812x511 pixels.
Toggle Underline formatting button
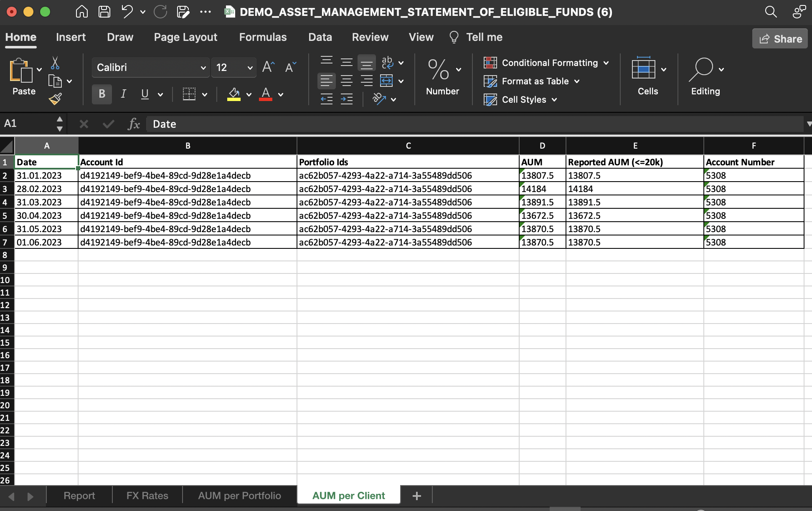[x=145, y=94]
